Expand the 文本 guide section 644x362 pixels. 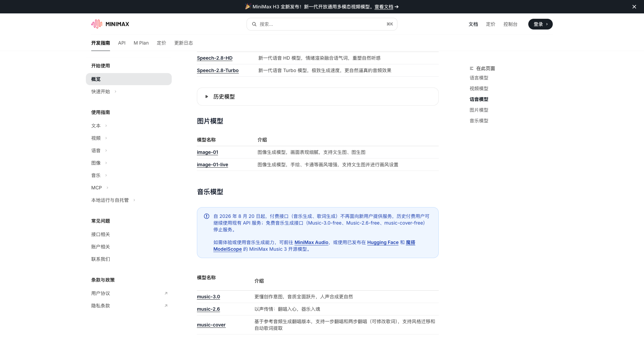pos(106,126)
